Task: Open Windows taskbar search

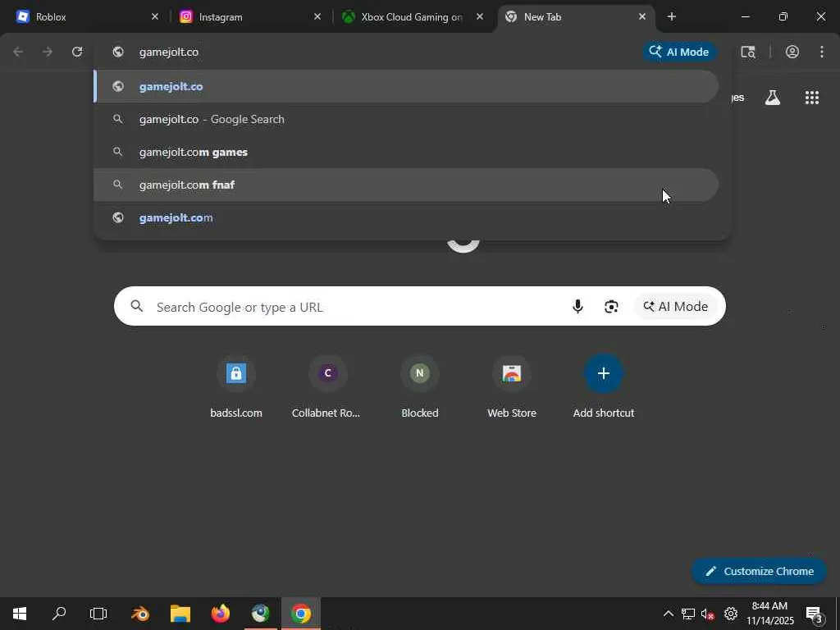Action: point(59,614)
